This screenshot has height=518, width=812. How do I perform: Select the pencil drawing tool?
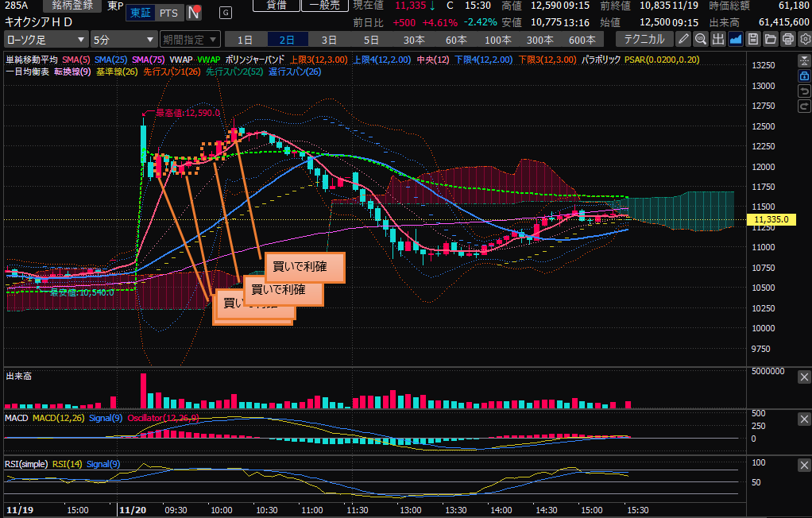pos(683,39)
